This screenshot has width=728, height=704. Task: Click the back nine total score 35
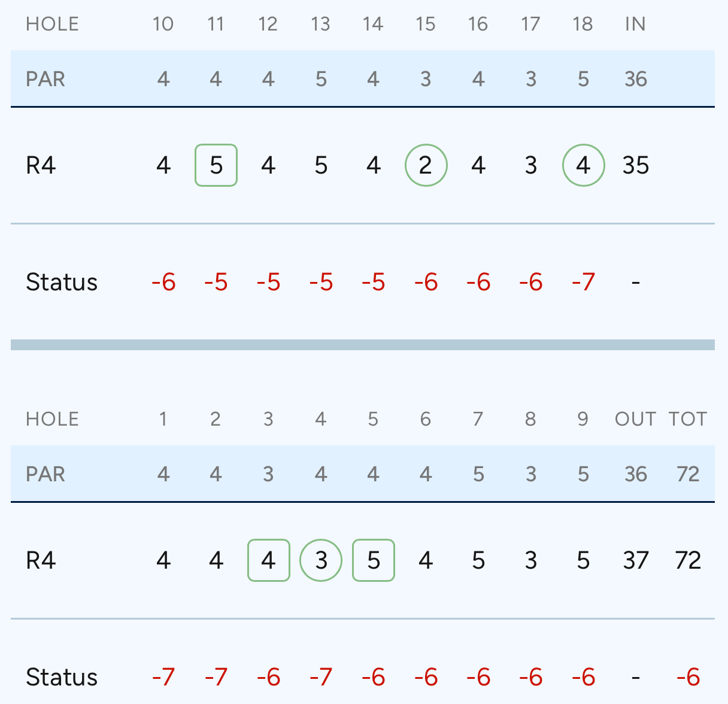click(x=635, y=165)
